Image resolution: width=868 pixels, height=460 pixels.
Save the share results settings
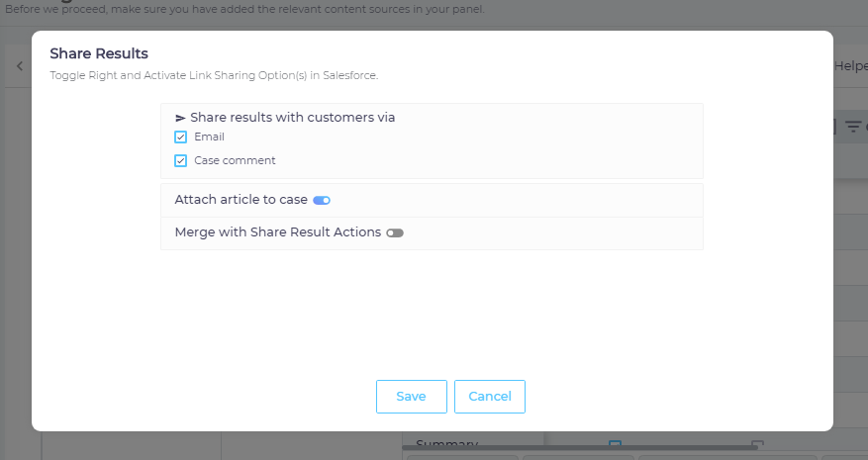(x=411, y=397)
